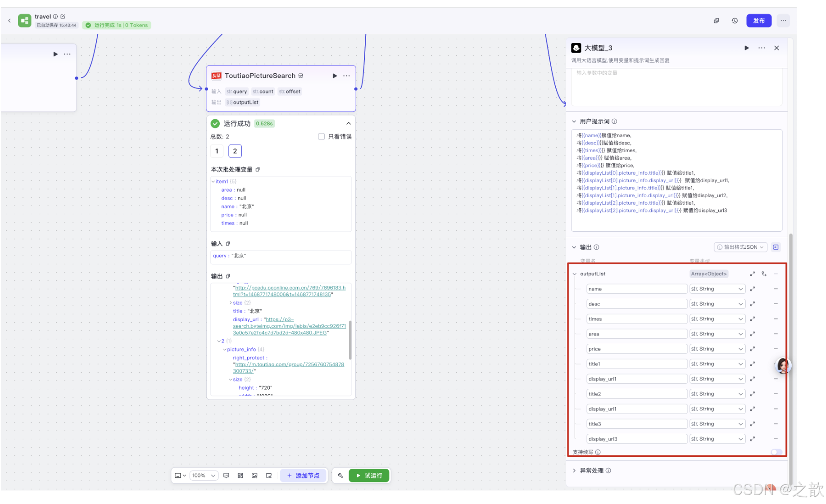Open type dropdown for price variable

tap(717, 349)
